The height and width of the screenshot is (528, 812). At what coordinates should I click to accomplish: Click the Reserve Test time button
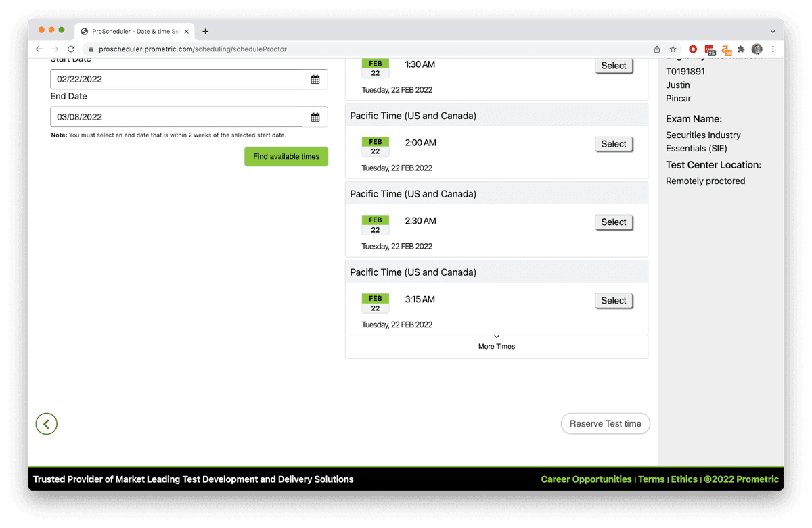pyautogui.click(x=605, y=424)
